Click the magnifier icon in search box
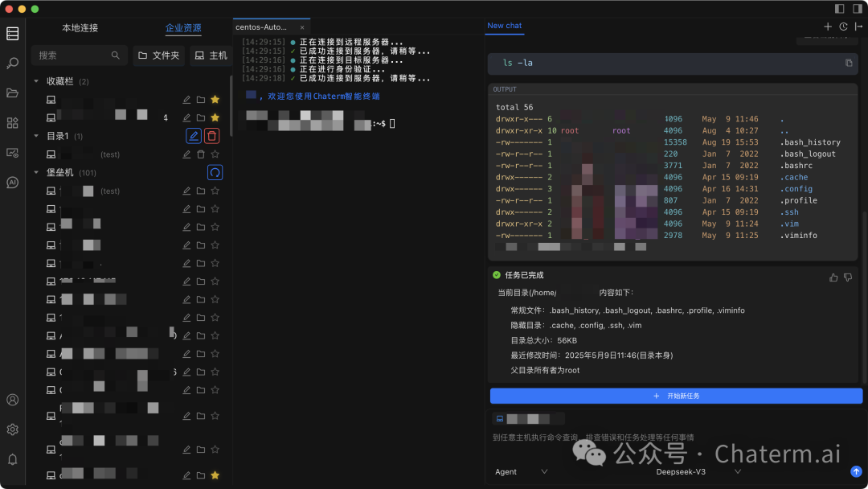 click(x=115, y=55)
